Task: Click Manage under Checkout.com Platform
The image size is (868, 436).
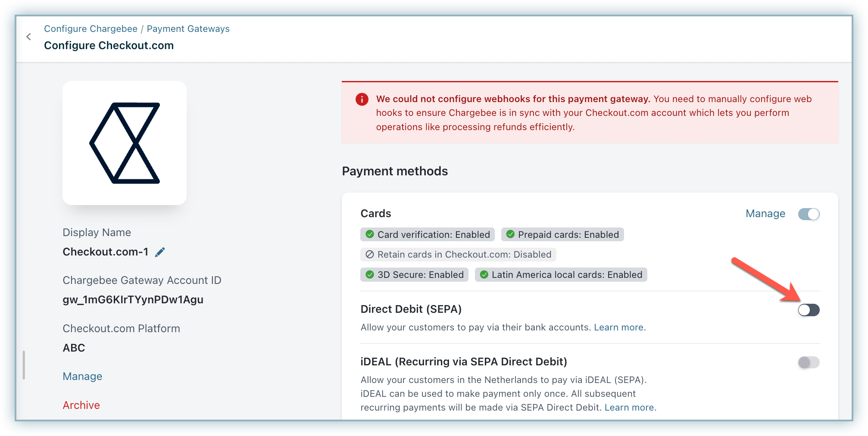Action: tap(82, 377)
